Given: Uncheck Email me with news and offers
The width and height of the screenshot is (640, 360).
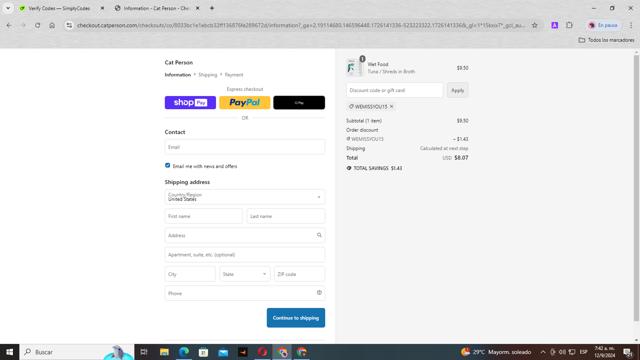Looking at the screenshot, I should pyautogui.click(x=167, y=165).
